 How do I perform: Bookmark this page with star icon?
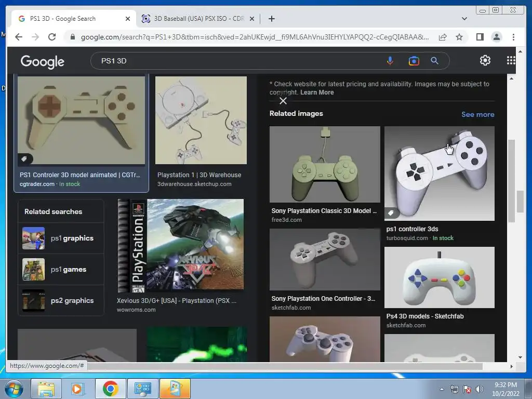tap(459, 37)
